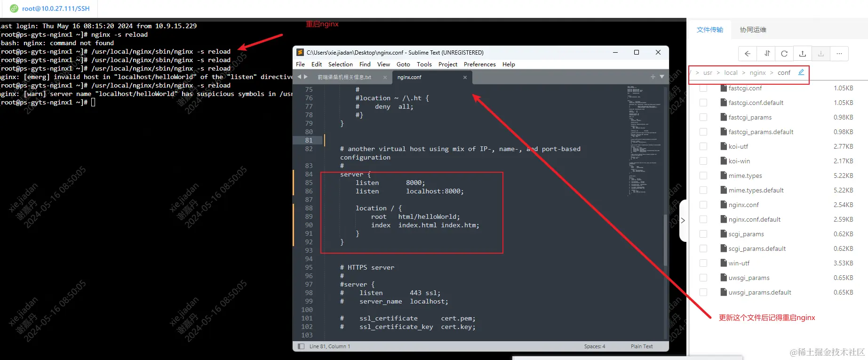Open the tab list dropdown arrow in Sublime
This screenshot has width=868, height=360.
coord(662,77)
